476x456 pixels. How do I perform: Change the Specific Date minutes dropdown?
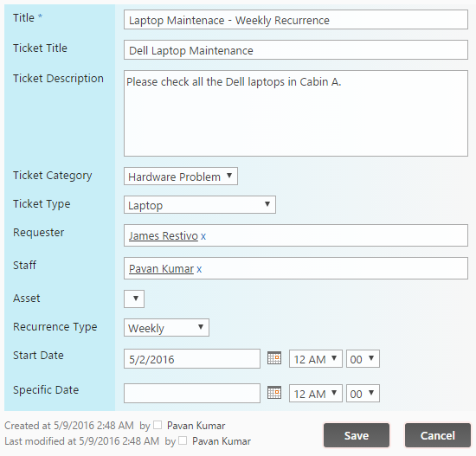[363, 394]
